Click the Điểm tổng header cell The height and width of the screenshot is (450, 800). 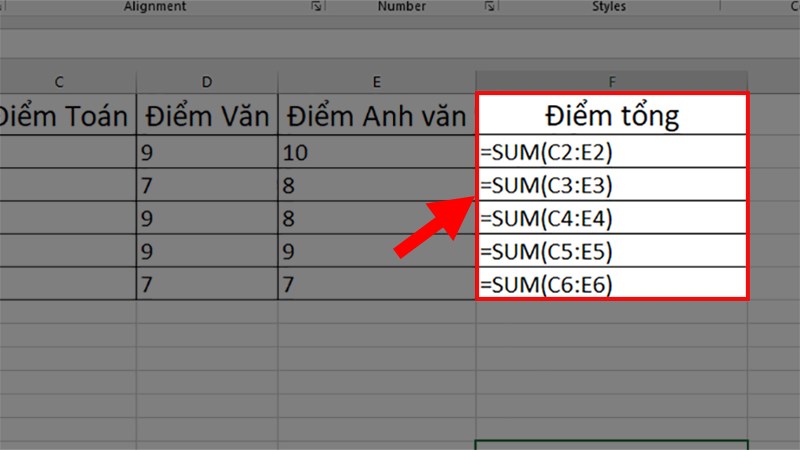coord(612,115)
